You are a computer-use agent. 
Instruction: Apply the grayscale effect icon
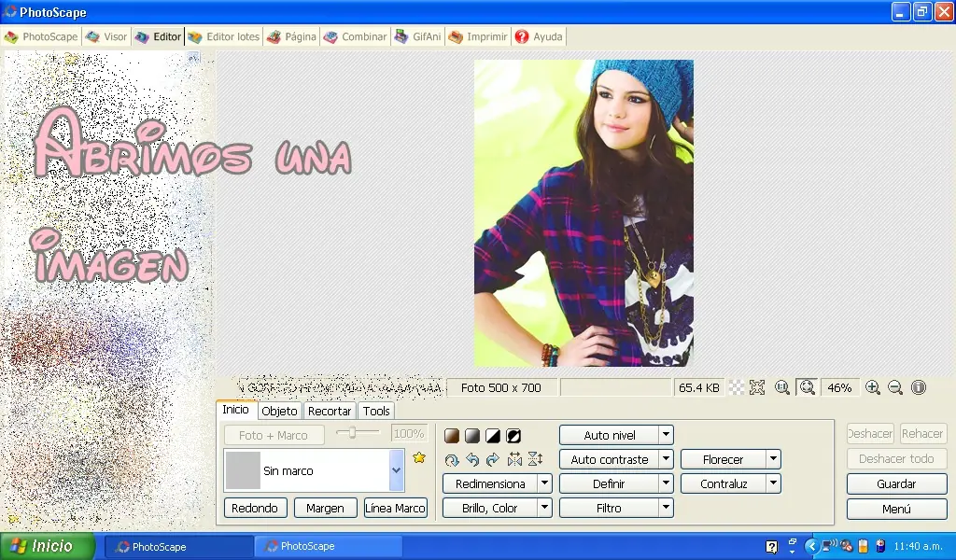tap(472, 436)
